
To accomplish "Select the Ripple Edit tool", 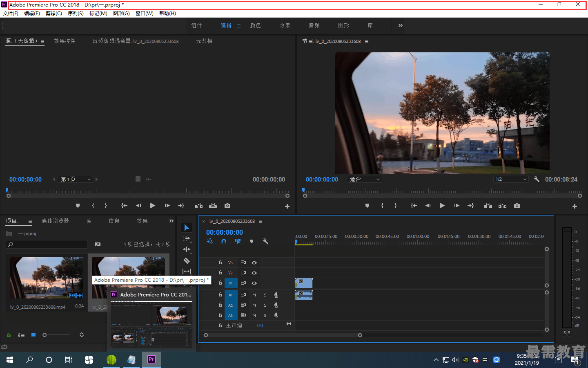I will (187, 249).
